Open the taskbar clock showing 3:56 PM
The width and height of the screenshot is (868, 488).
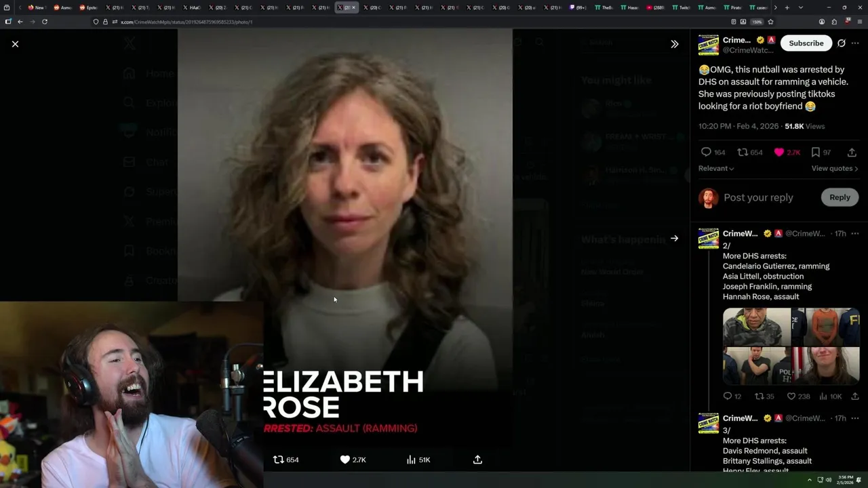coord(844,480)
